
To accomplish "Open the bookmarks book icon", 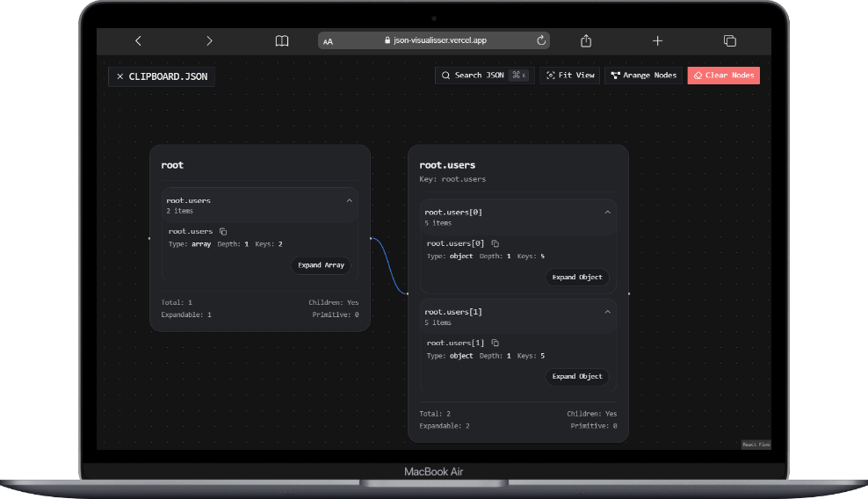I will (282, 41).
